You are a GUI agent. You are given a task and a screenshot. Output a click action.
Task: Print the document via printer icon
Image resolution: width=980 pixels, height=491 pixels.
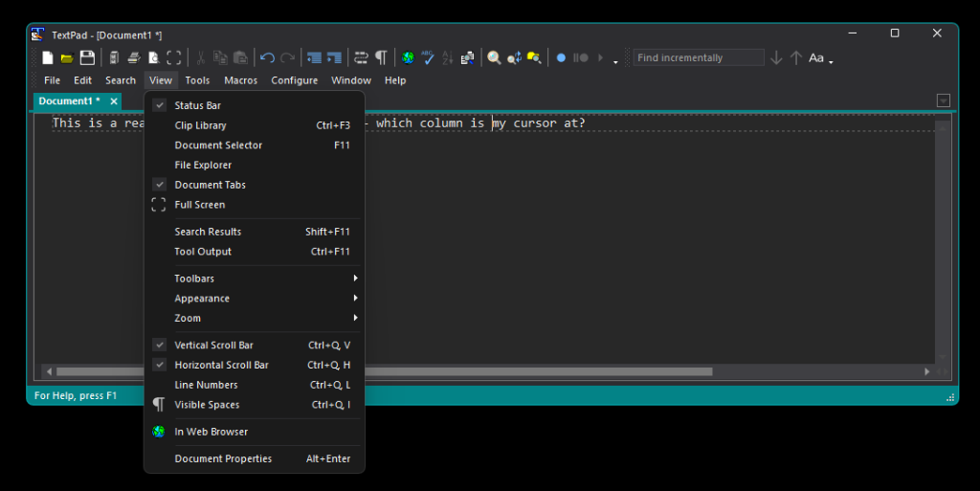134,57
